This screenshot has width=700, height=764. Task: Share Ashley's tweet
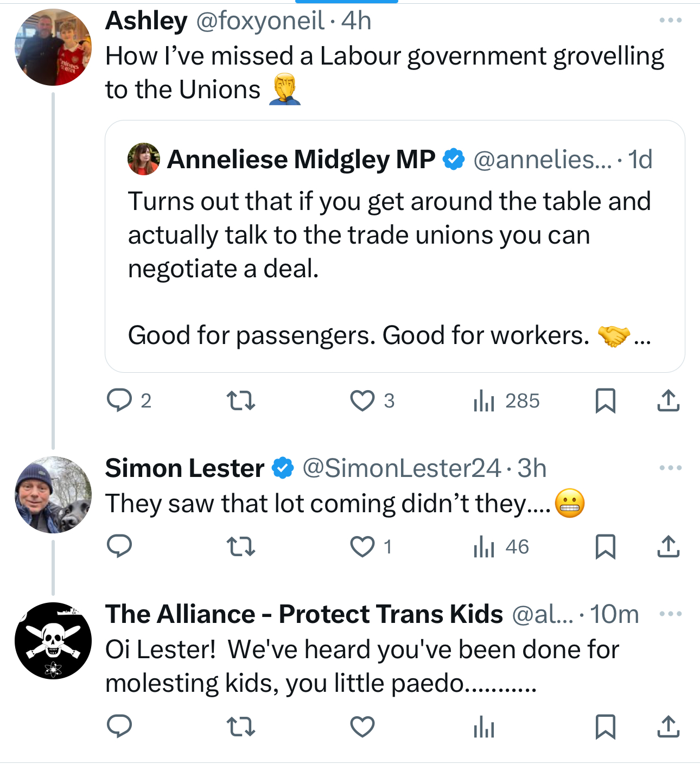(668, 401)
